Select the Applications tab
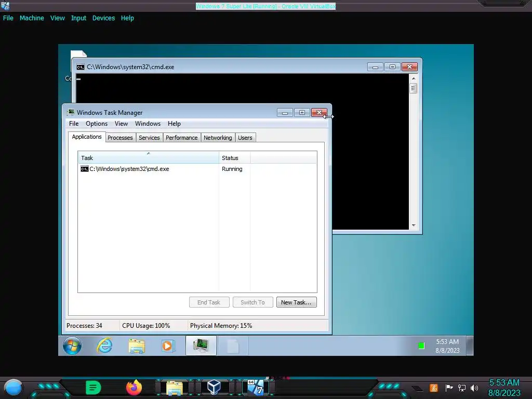Screen dimensions: 532x399 pyautogui.click(x=87, y=137)
